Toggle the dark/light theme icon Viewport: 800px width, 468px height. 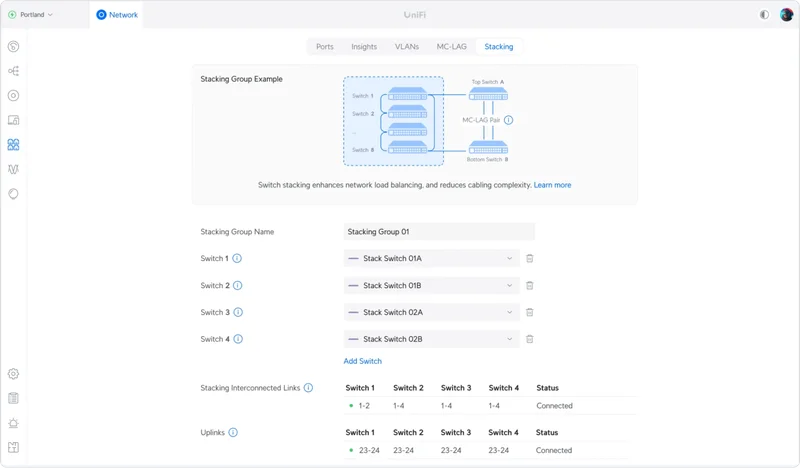[x=764, y=14]
